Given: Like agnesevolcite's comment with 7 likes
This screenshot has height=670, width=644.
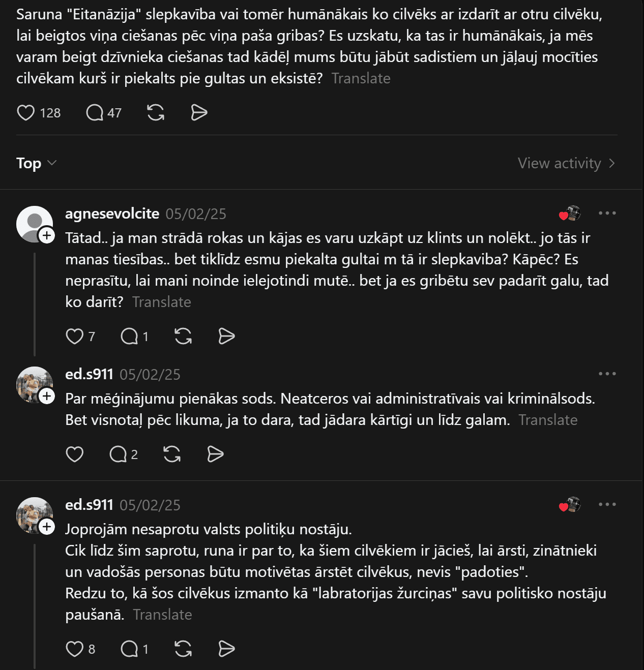Looking at the screenshot, I should (x=75, y=336).
